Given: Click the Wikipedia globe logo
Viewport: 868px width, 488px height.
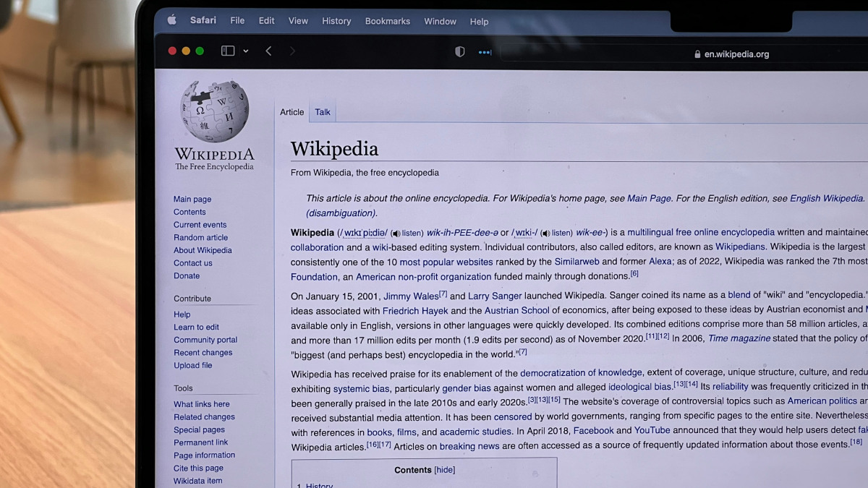Looking at the screenshot, I should pos(215,111).
